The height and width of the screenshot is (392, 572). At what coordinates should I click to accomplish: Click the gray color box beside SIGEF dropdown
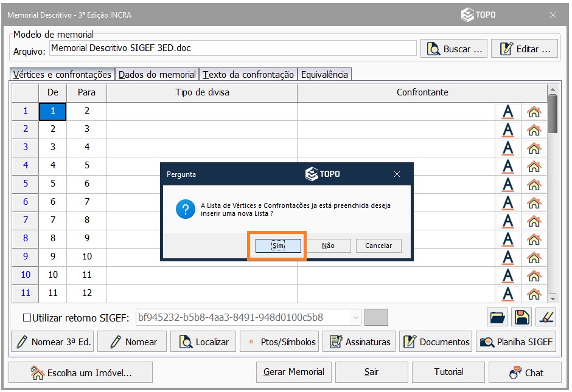click(x=376, y=317)
